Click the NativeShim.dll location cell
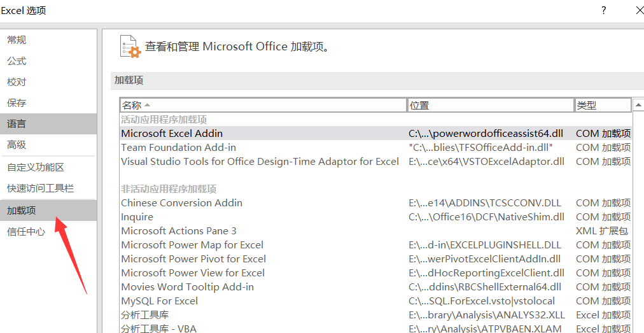Screen dimensions: 644x333 486,216
